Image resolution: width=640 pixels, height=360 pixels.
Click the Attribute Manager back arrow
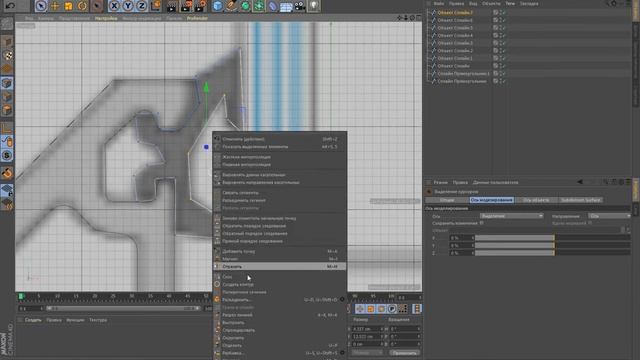[580, 182]
